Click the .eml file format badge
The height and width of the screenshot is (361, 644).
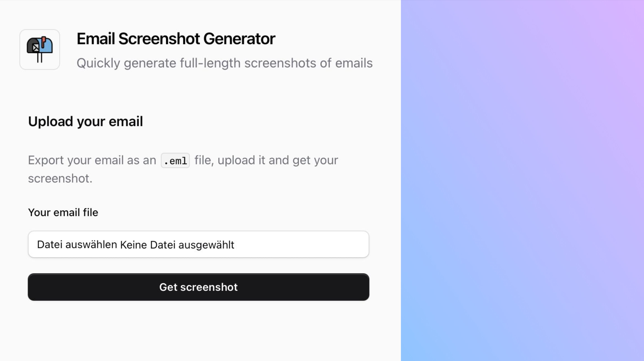point(175,160)
